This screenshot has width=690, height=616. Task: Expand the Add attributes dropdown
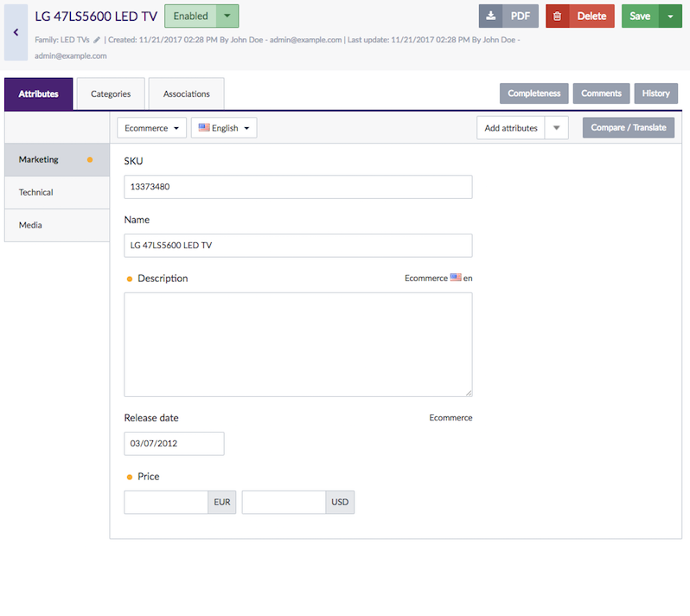pos(556,128)
